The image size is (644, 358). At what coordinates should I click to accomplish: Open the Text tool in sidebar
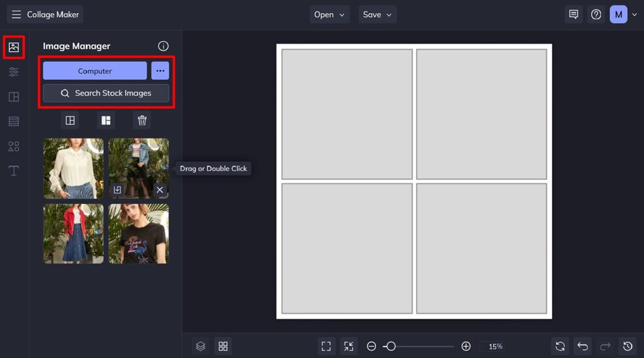click(x=14, y=170)
